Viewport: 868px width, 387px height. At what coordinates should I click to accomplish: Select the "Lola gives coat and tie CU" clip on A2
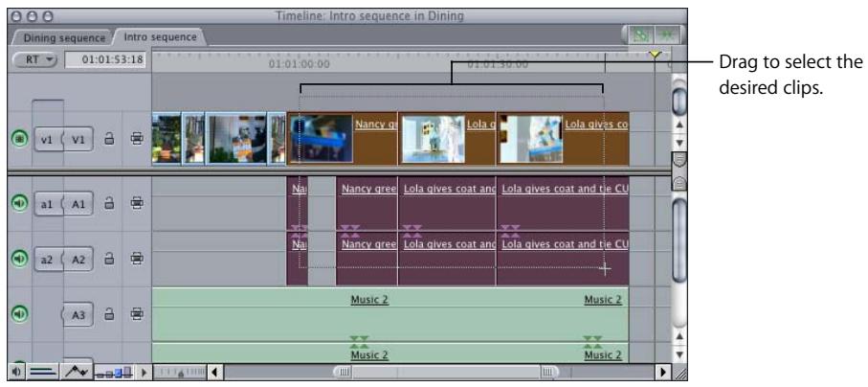[x=563, y=259]
